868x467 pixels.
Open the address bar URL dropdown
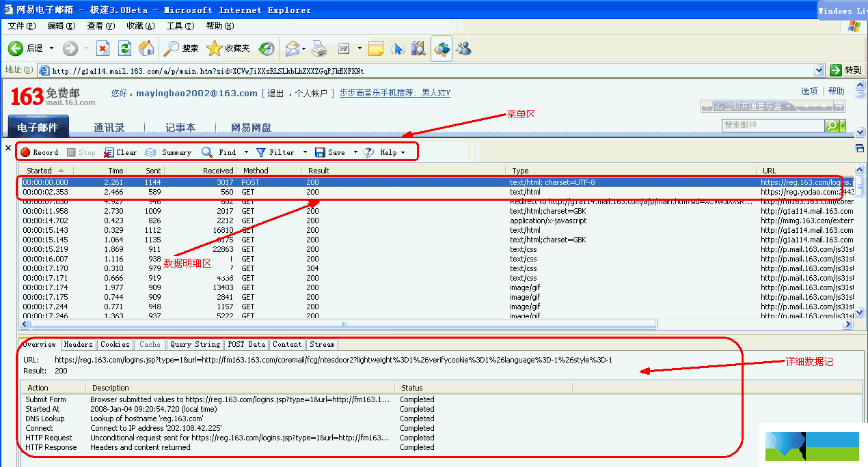819,70
